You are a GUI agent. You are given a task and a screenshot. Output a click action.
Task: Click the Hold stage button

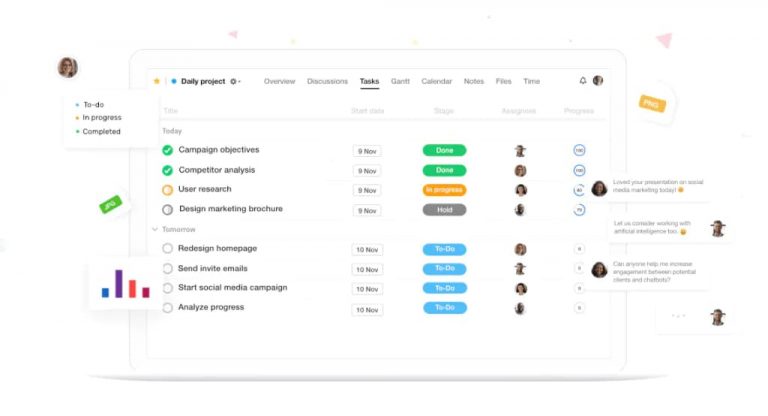(x=444, y=210)
